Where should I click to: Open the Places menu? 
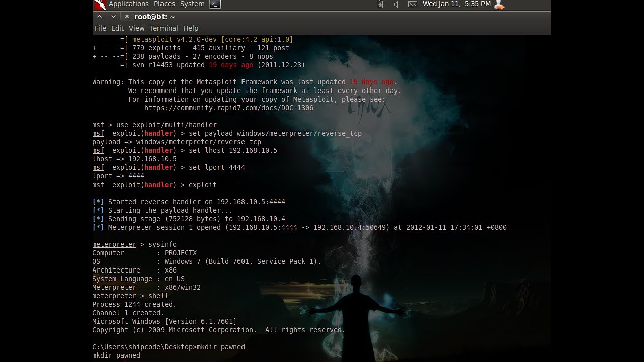click(x=165, y=4)
